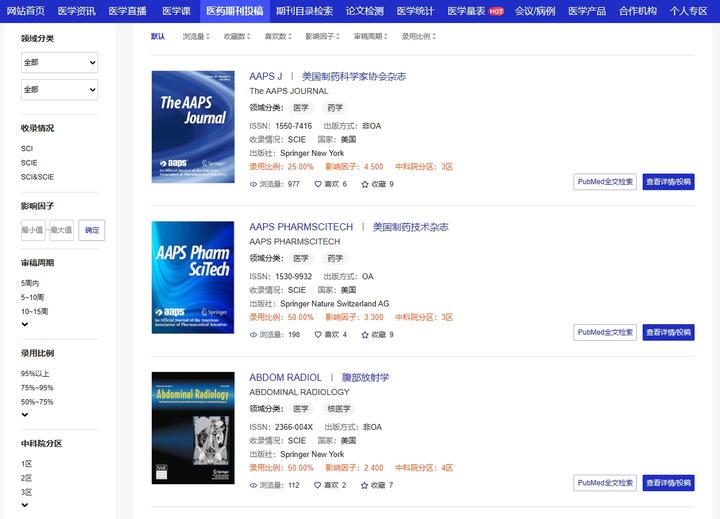
Task: Open PubMed全文检索 for AAPS J
Action: coord(605,182)
